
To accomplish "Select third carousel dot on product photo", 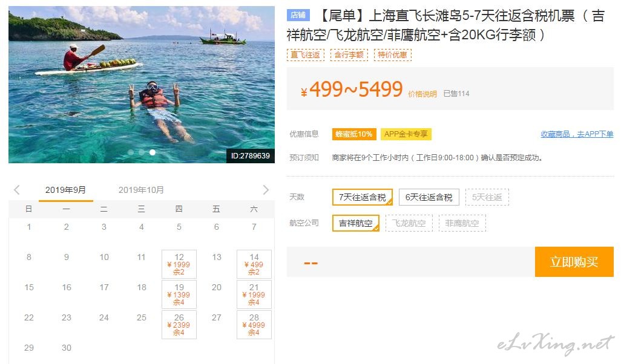I will (153, 152).
